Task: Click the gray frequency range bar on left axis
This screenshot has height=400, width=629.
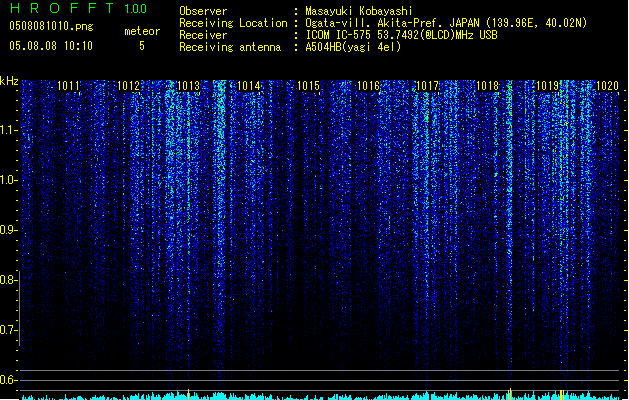Action: pos(20,308)
